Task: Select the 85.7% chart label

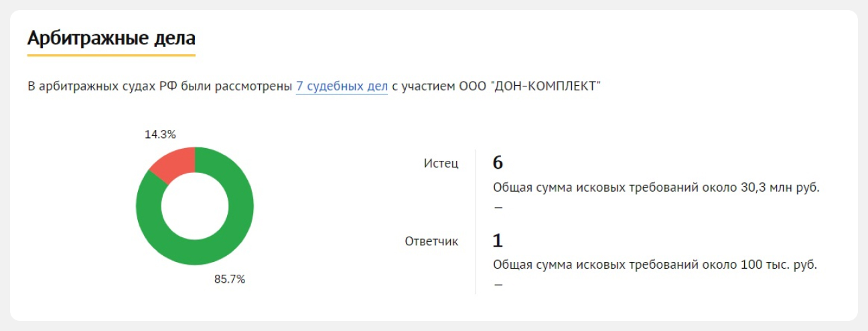Action: [x=230, y=279]
